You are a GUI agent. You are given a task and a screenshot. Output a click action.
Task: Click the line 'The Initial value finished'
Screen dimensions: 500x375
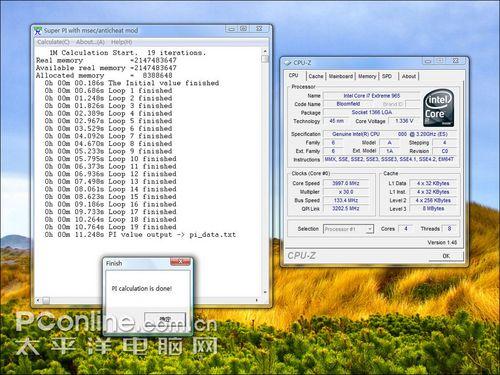pos(132,83)
